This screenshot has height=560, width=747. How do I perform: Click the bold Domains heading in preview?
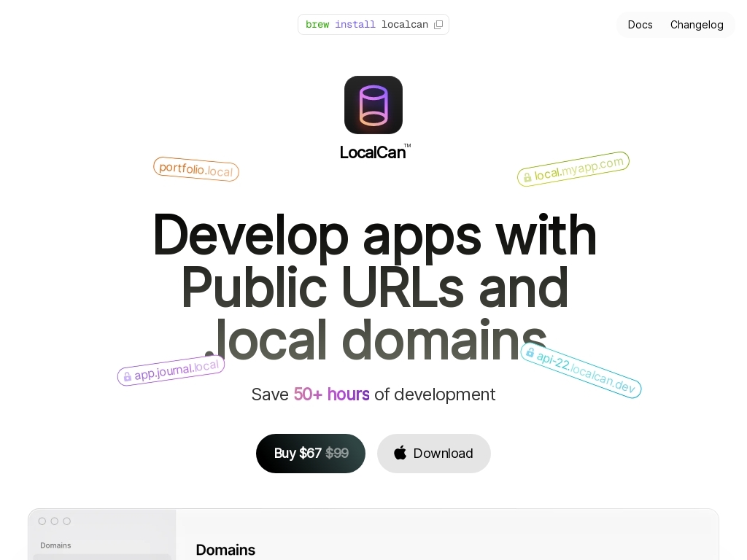pyautogui.click(x=225, y=550)
